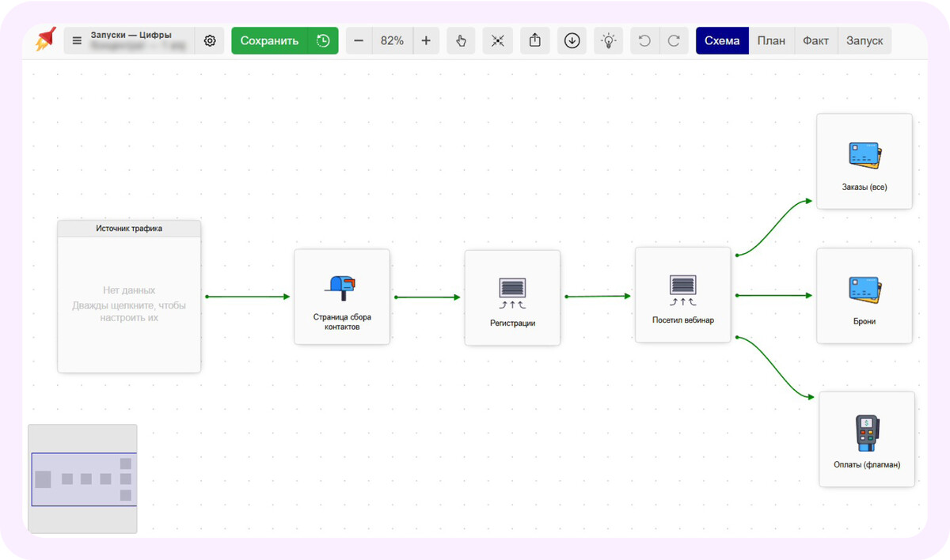Viewport: 950px width, 560px height.
Task: Click the Нет данных placeholder text
Action: pyautogui.click(x=129, y=290)
